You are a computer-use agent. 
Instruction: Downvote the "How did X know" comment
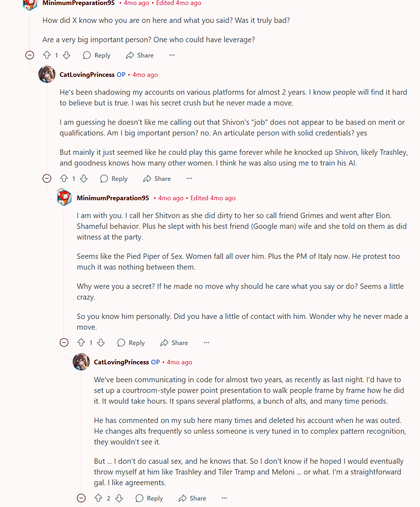[x=67, y=55]
